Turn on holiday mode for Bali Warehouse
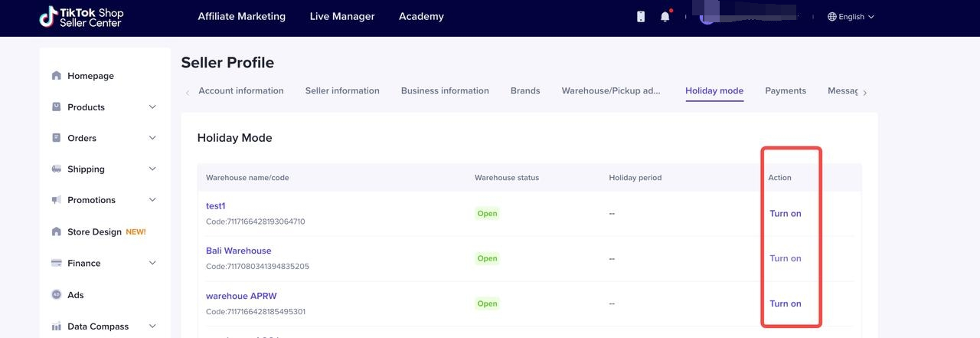 tap(785, 258)
